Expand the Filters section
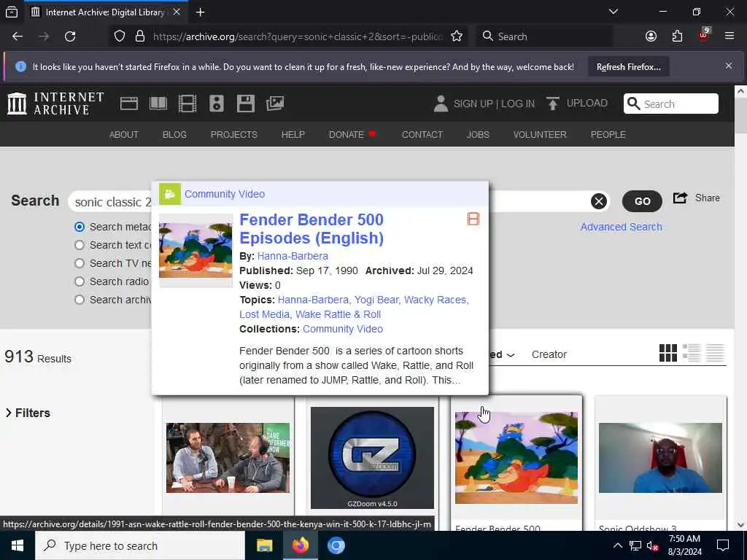Screen dimensions: 747x560 (28, 413)
